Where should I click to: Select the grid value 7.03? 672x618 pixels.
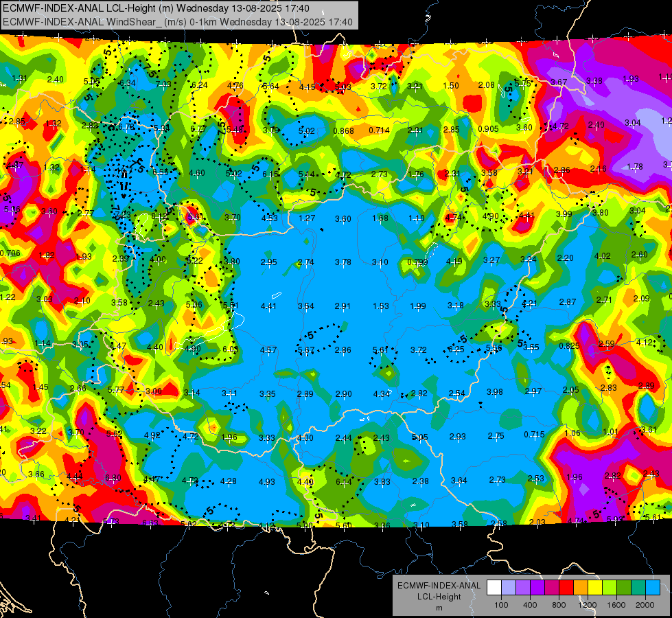pyautogui.click(x=163, y=84)
